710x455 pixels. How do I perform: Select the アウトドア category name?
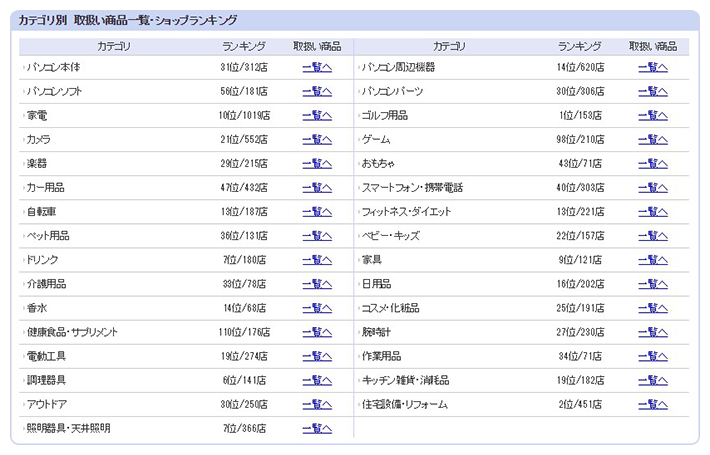coord(47,404)
